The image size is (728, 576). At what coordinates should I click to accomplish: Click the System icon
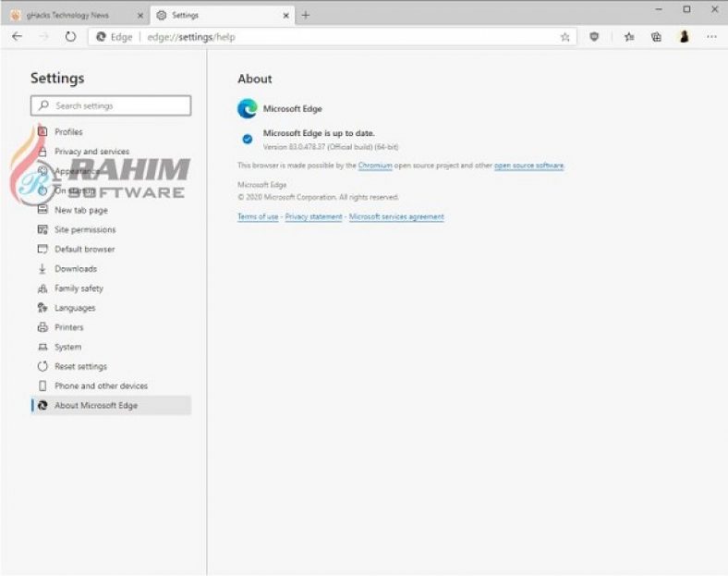pos(42,347)
